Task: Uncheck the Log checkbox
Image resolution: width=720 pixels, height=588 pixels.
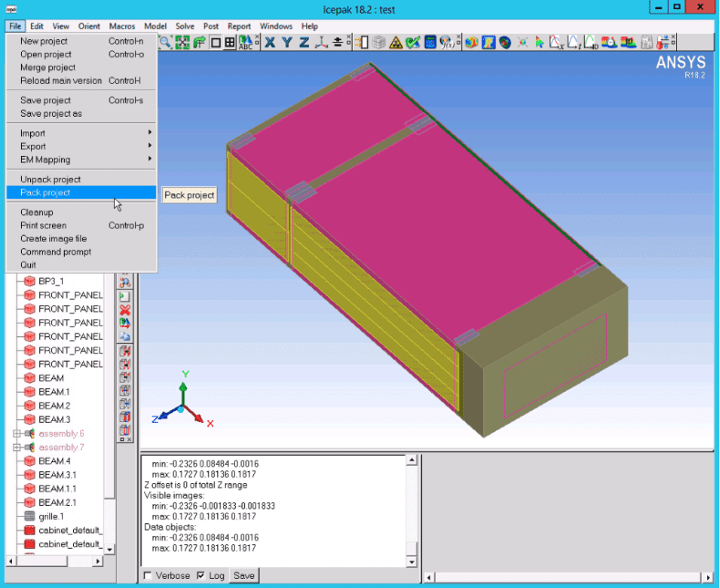Action: pyautogui.click(x=201, y=575)
